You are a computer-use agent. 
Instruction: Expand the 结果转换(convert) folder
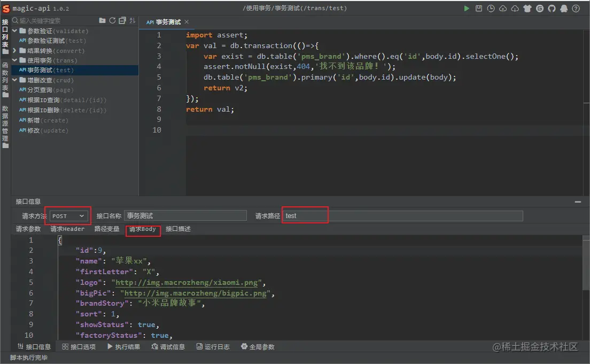[x=14, y=50]
